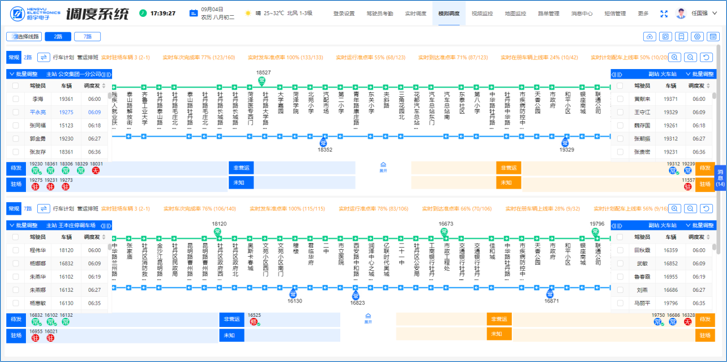Zoom out on the 7路 route diagram

tap(690, 208)
